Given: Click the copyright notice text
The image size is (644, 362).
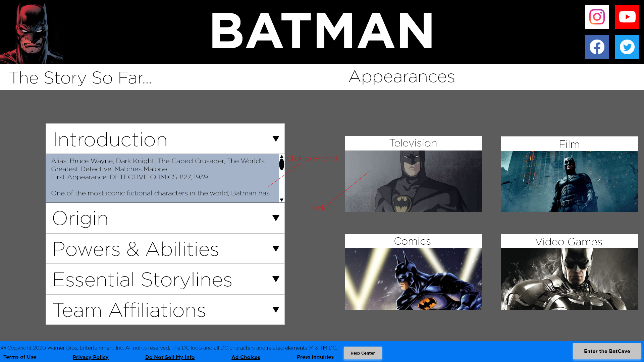Looking at the screenshot, I should tap(169, 348).
